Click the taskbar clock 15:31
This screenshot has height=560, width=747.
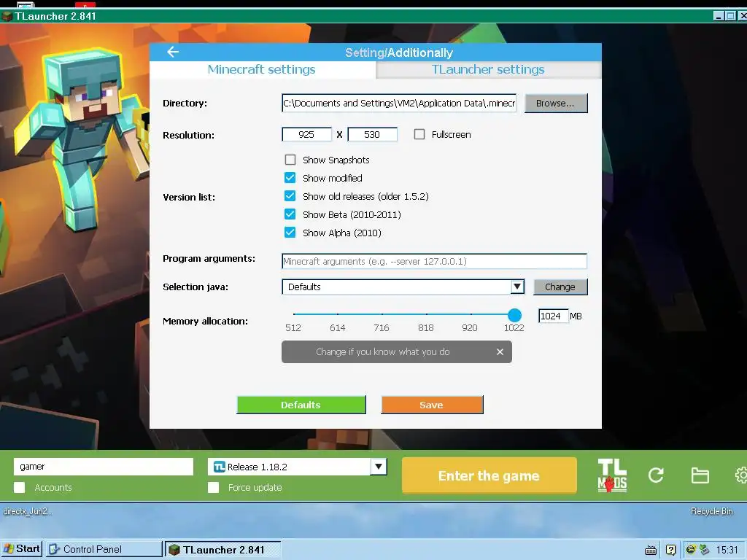[727, 550]
